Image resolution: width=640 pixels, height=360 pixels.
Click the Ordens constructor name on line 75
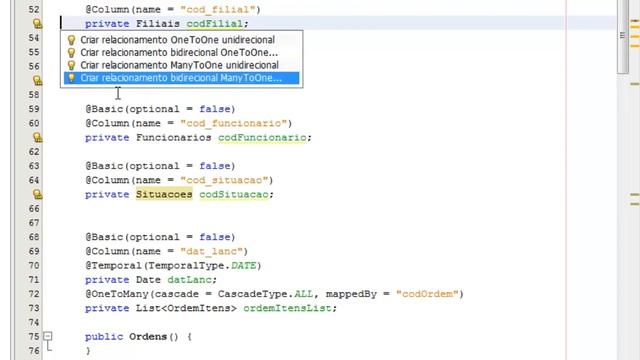pos(148,337)
